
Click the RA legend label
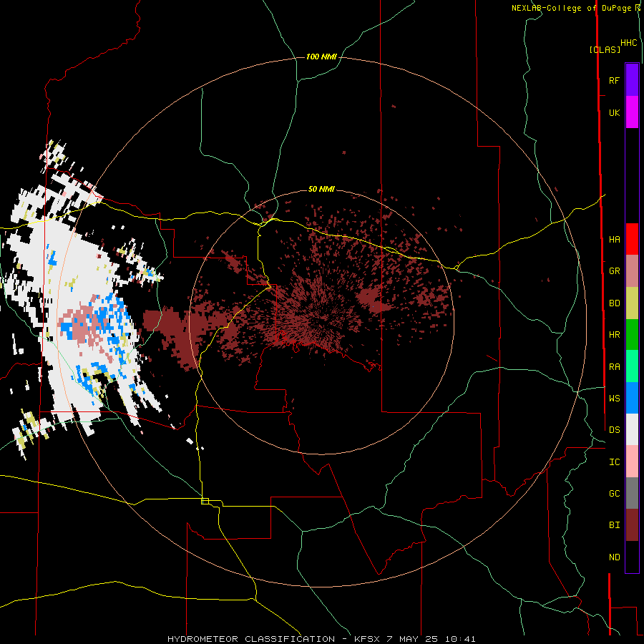pyautogui.click(x=614, y=366)
